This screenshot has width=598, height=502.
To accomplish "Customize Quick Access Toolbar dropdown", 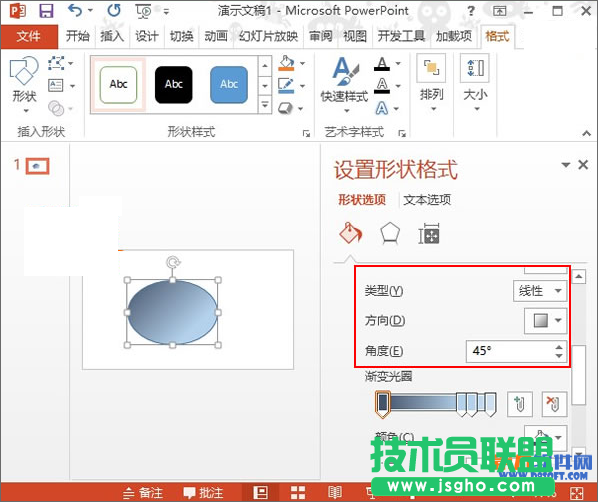I will (x=166, y=12).
